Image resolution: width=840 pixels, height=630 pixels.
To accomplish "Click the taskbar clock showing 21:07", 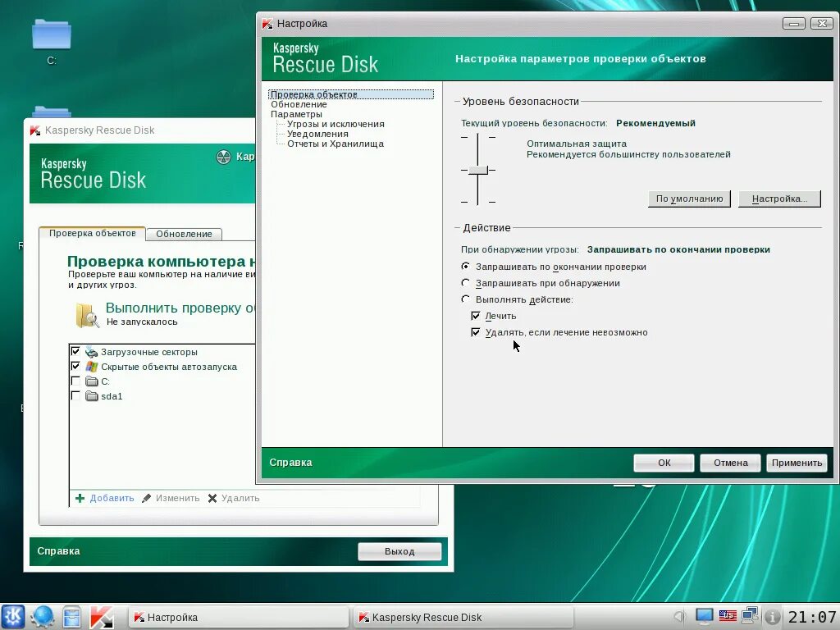I will pyautogui.click(x=812, y=617).
